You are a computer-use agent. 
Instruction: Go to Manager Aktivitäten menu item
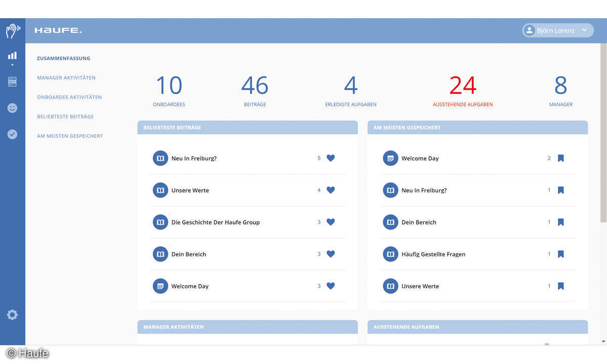[x=66, y=78]
